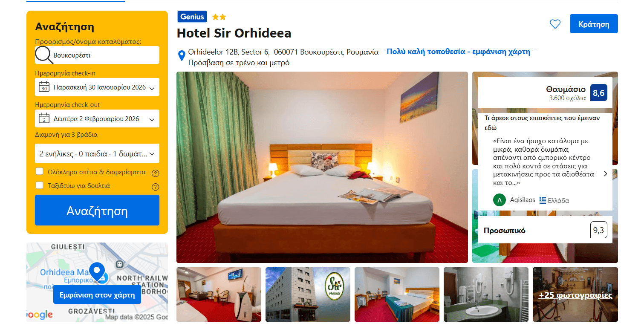
Task: Enable Ολόκληρα σπίτια & διαμερίσματα checkbox
Action: pos(40,171)
